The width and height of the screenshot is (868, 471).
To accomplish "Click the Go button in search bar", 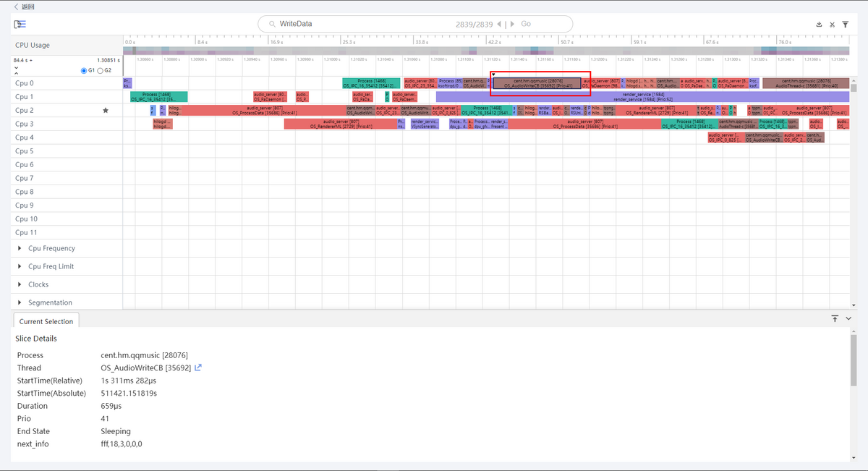I will [x=526, y=24].
